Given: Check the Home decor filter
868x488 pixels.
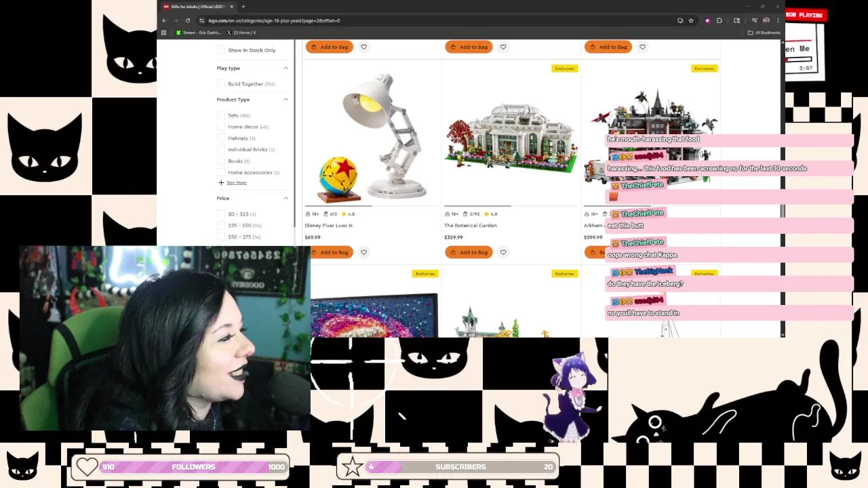Looking at the screenshot, I should [x=220, y=127].
